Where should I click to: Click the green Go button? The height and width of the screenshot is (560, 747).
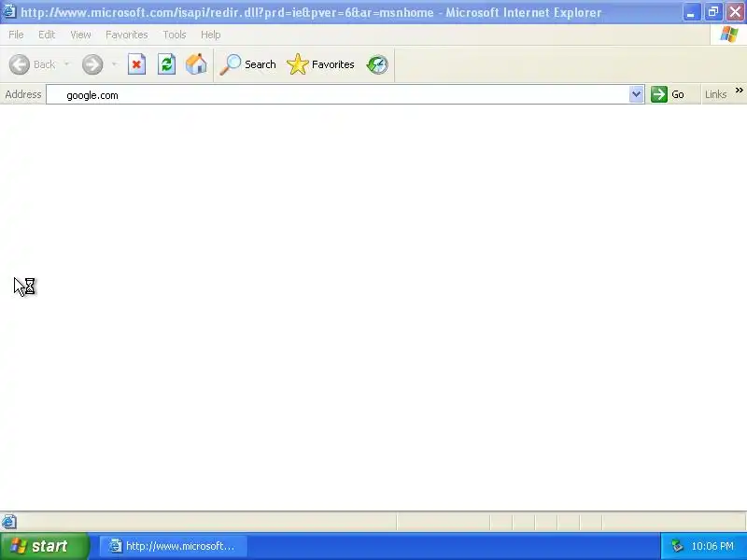coord(668,94)
